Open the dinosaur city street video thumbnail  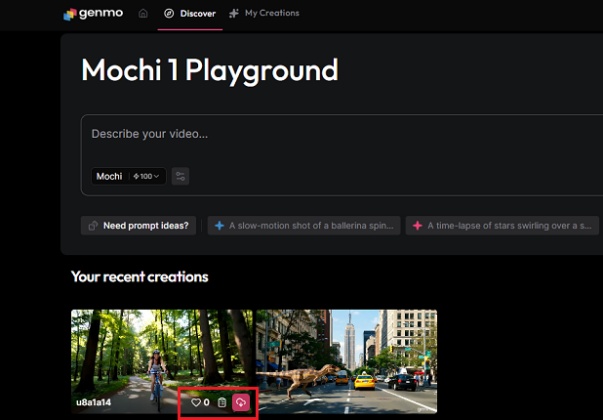pos(347,361)
